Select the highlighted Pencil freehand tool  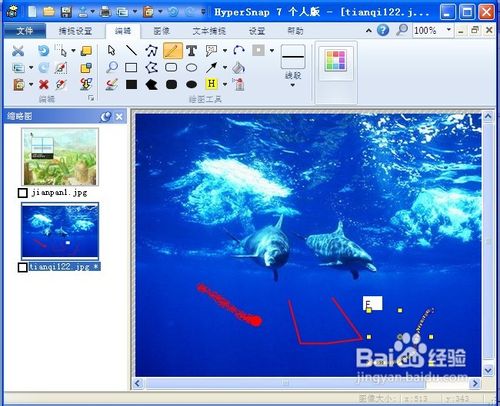173,51
